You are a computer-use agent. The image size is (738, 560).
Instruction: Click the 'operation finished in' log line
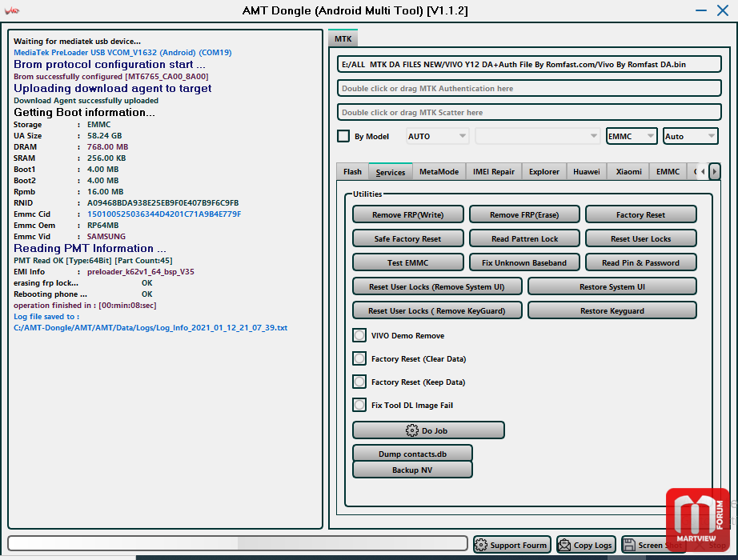point(85,305)
